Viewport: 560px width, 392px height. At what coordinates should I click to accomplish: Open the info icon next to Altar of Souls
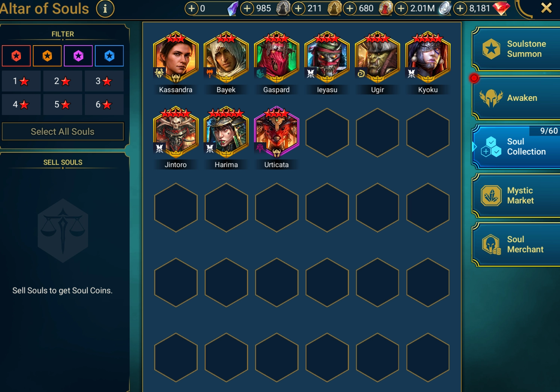click(105, 8)
